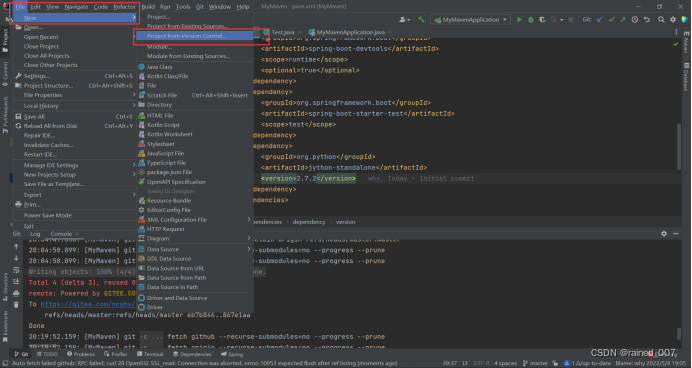
Task: Clear console with trash icon
Action: tap(16, 305)
